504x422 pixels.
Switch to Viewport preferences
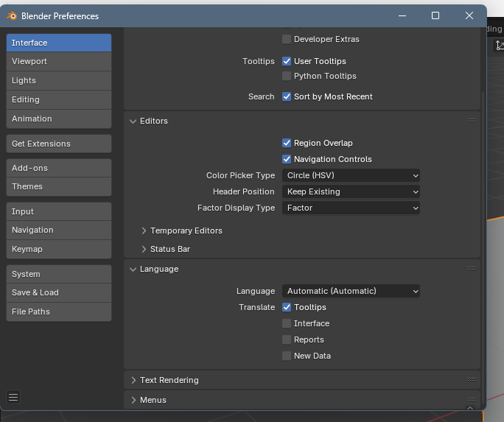(x=59, y=61)
